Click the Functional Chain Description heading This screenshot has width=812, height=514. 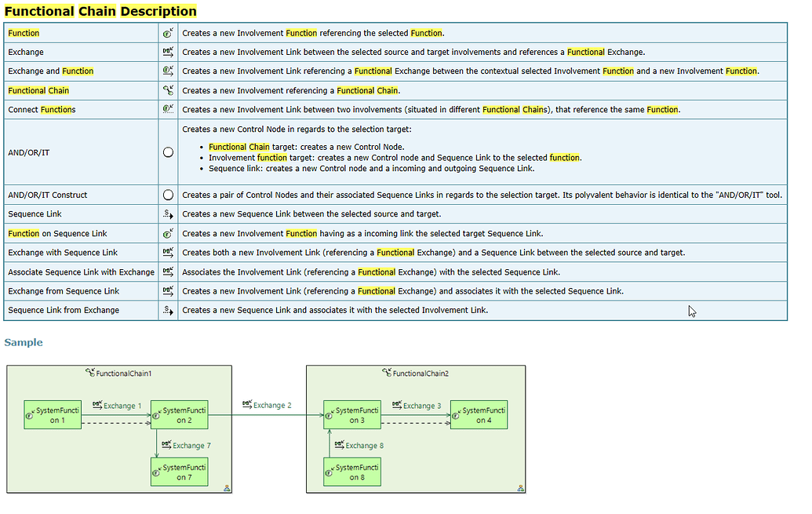pyautogui.click(x=100, y=11)
